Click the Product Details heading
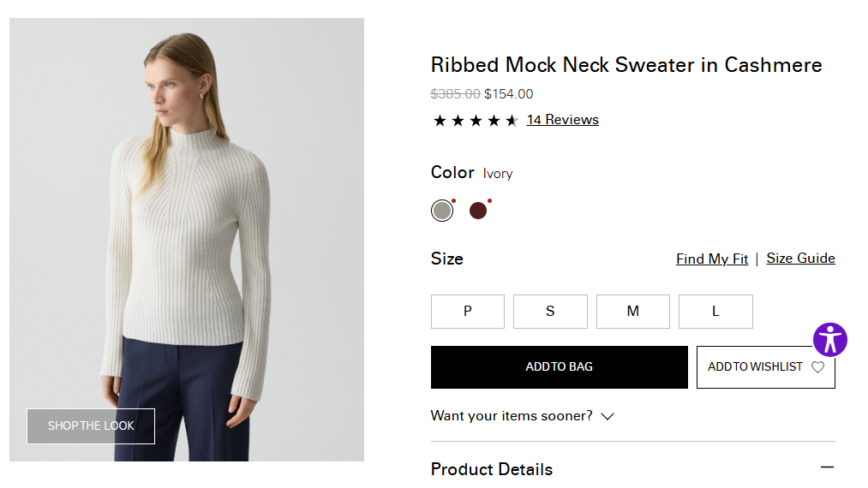The image size is (868, 488). (492, 469)
